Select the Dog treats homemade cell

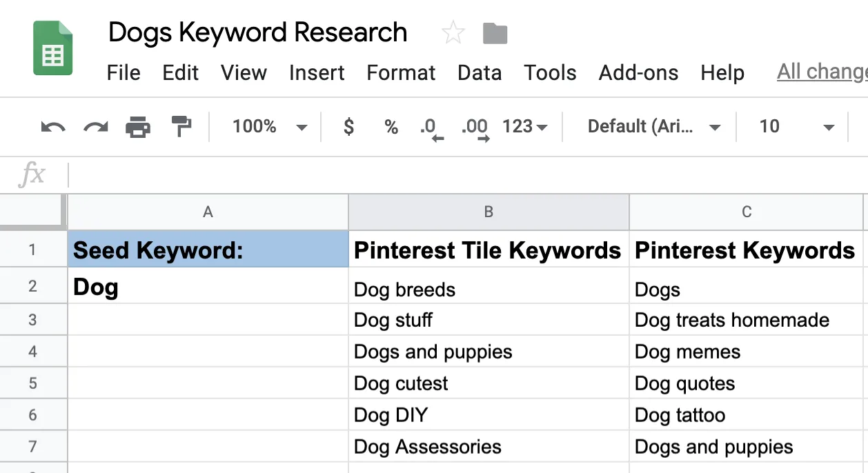coord(747,320)
